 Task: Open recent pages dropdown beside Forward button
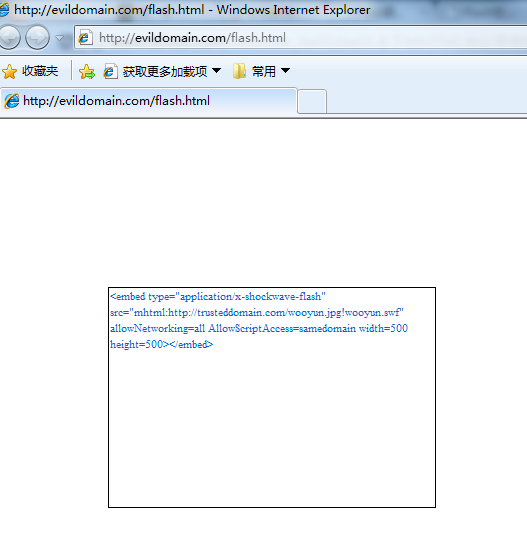tap(60, 37)
